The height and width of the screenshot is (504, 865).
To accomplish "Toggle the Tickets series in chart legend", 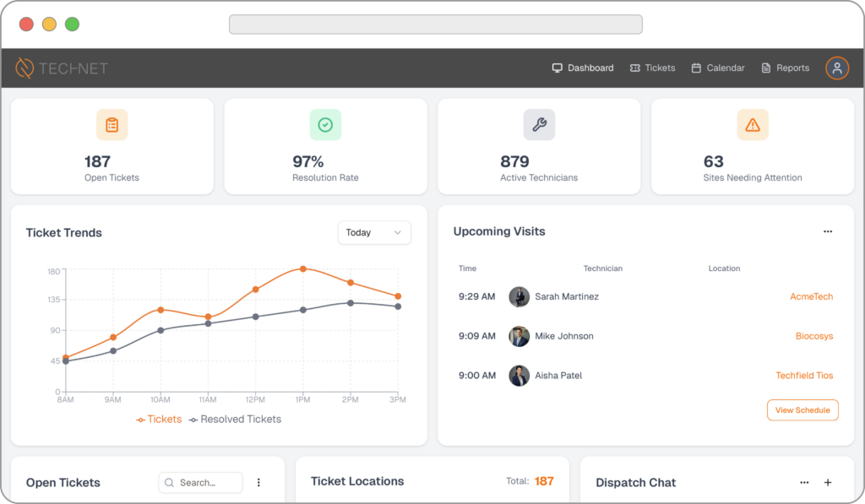I will [159, 420].
